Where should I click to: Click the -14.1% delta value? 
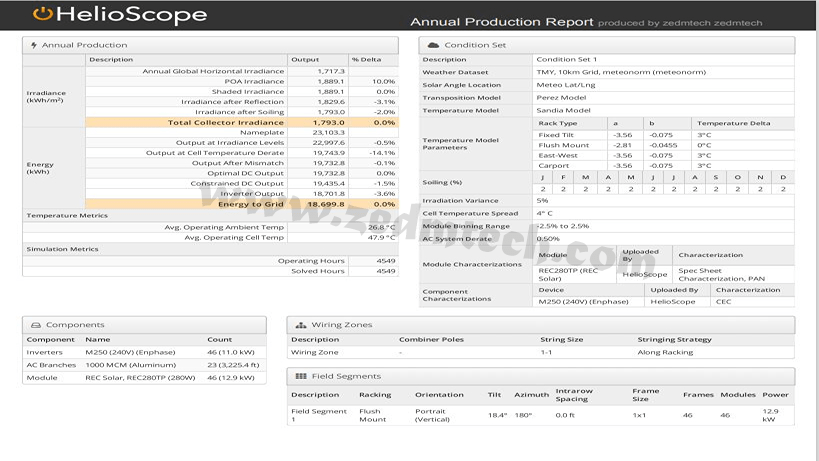tap(382, 153)
